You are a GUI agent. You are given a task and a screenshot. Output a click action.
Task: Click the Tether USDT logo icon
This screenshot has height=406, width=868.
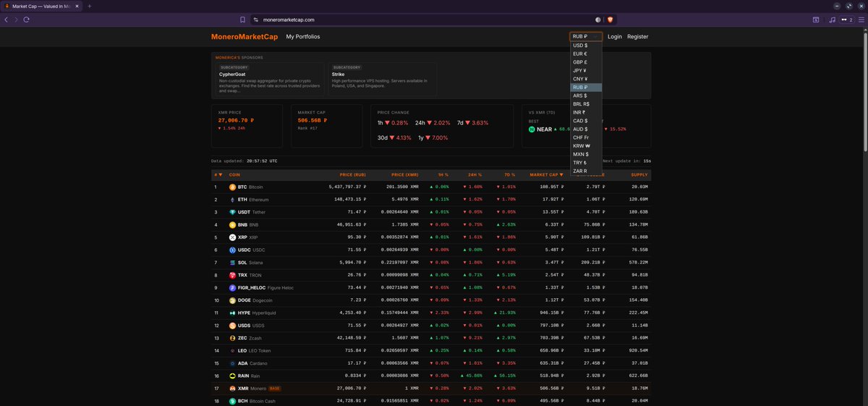coord(232,212)
